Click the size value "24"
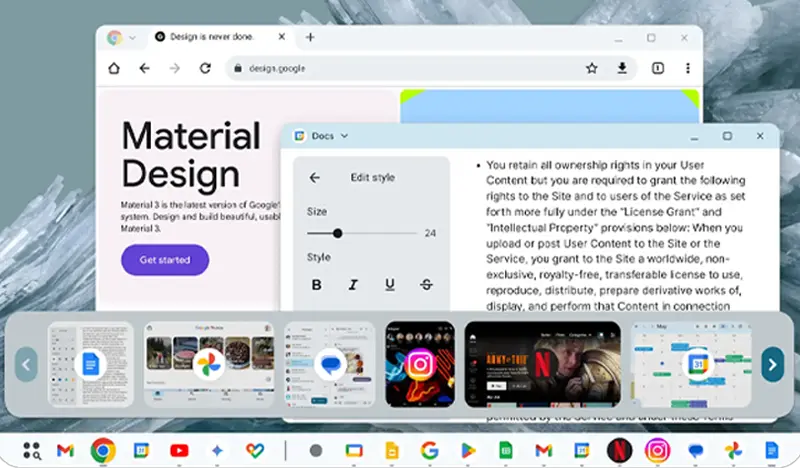Image resolution: width=800 pixels, height=468 pixels. click(430, 233)
